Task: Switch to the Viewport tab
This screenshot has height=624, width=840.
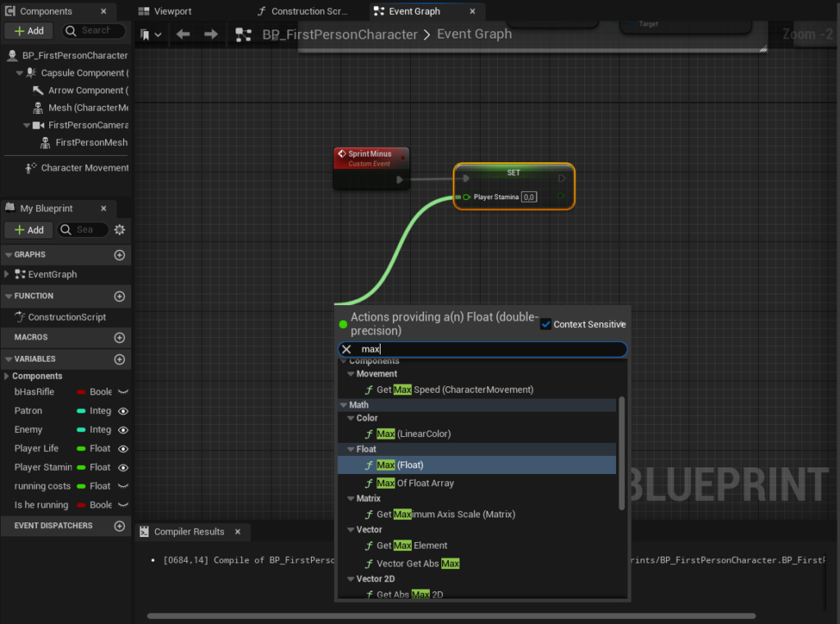Action: [166, 11]
